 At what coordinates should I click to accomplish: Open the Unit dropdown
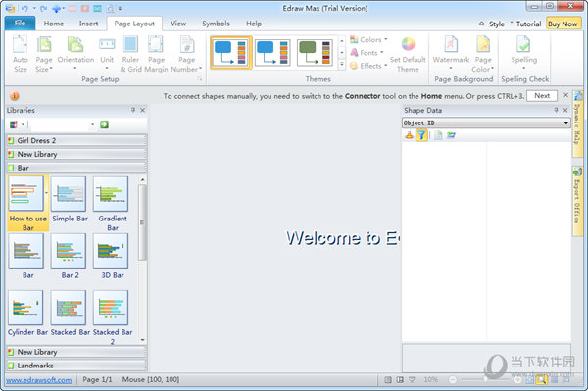pos(107,54)
